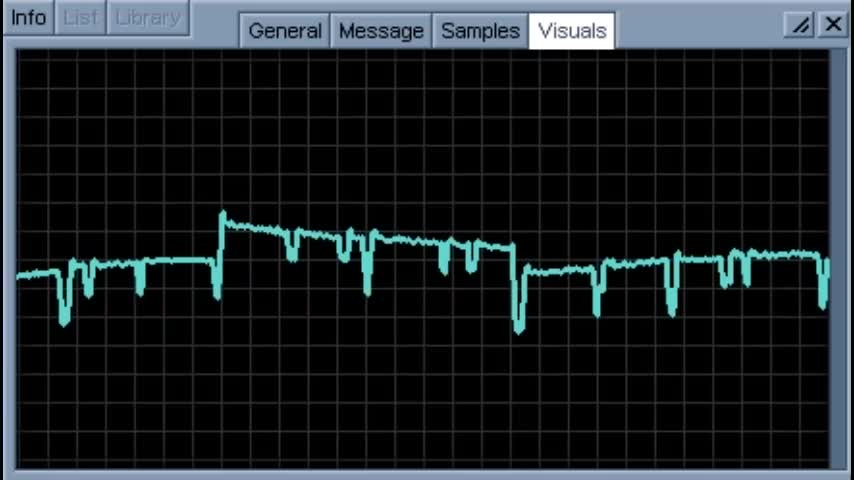Screen dimensions: 854x480
Task: Click the diagonal resize icon beside close
Action: (801, 25)
